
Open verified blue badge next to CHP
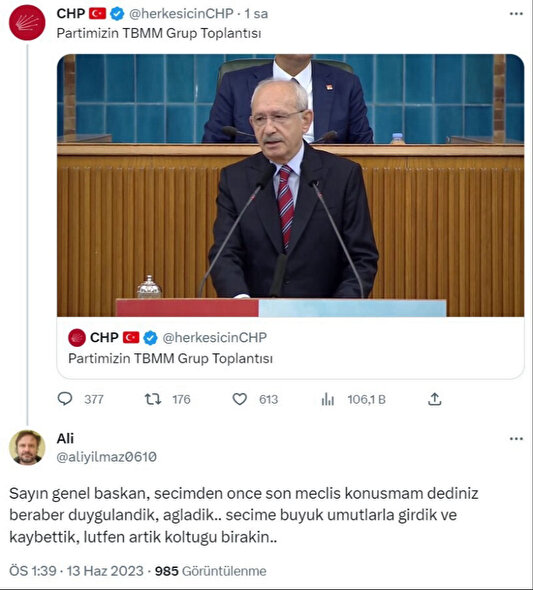[x=117, y=14]
